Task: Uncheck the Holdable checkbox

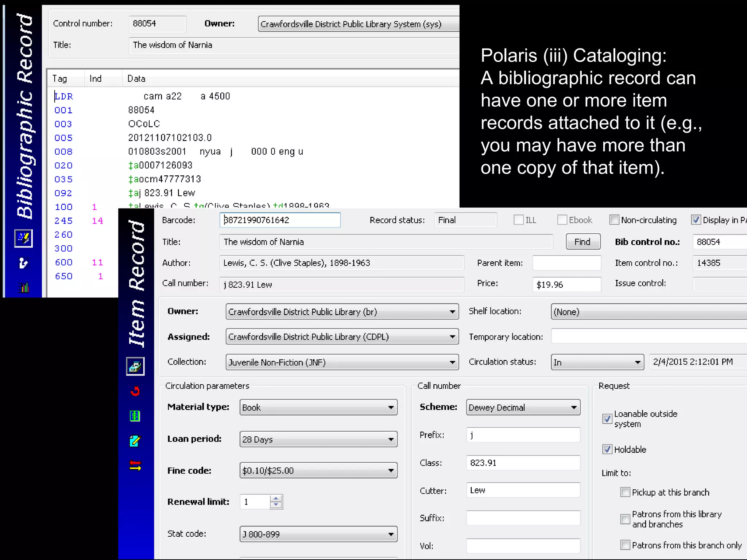Action: click(x=607, y=449)
